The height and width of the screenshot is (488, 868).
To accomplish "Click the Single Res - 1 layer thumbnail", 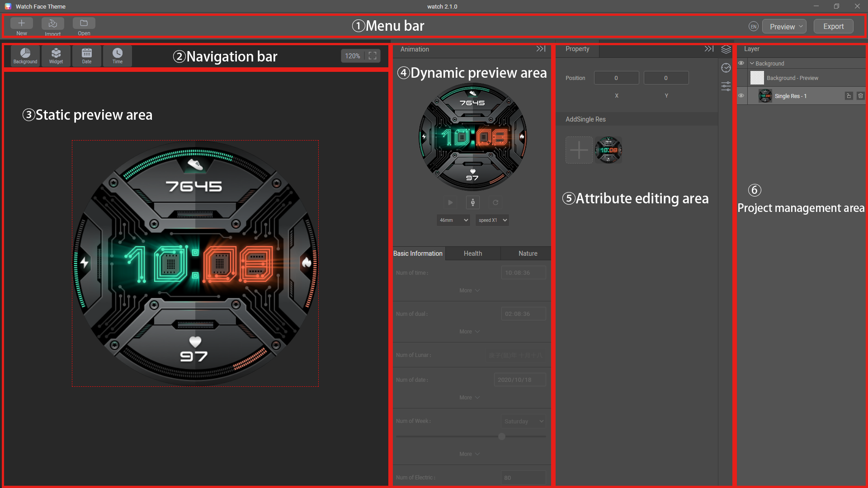I will coord(765,96).
